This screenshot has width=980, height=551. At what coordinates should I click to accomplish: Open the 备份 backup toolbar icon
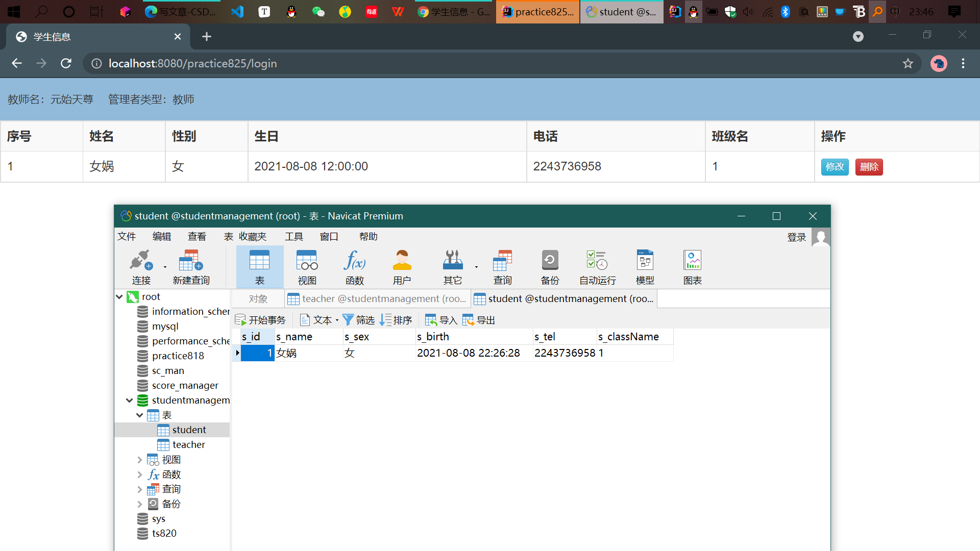tap(550, 267)
